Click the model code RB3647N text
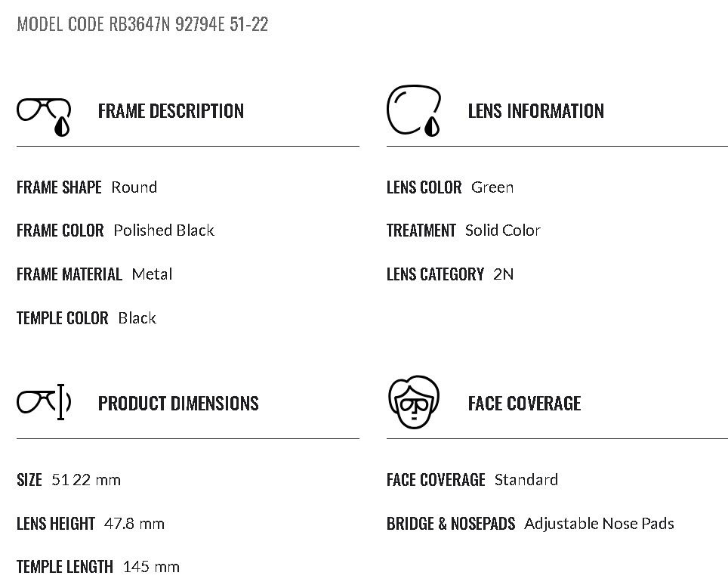 (142, 24)
